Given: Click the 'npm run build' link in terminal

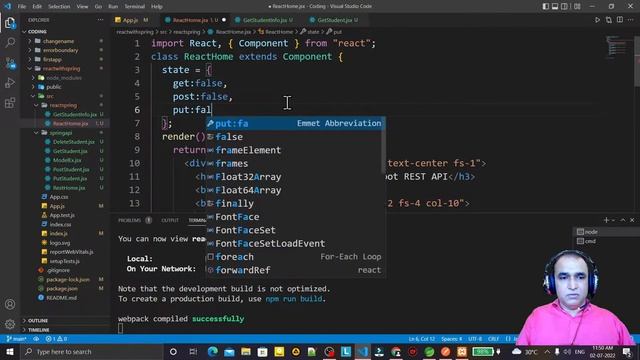Looking at the screenshot, I should pyautogui.click(x=294, y=299).
